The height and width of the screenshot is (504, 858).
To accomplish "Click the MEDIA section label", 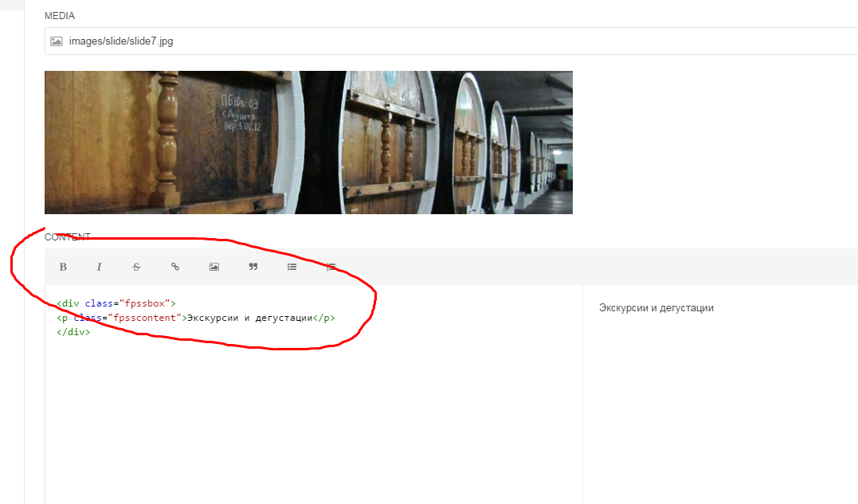I will (60, 16).
